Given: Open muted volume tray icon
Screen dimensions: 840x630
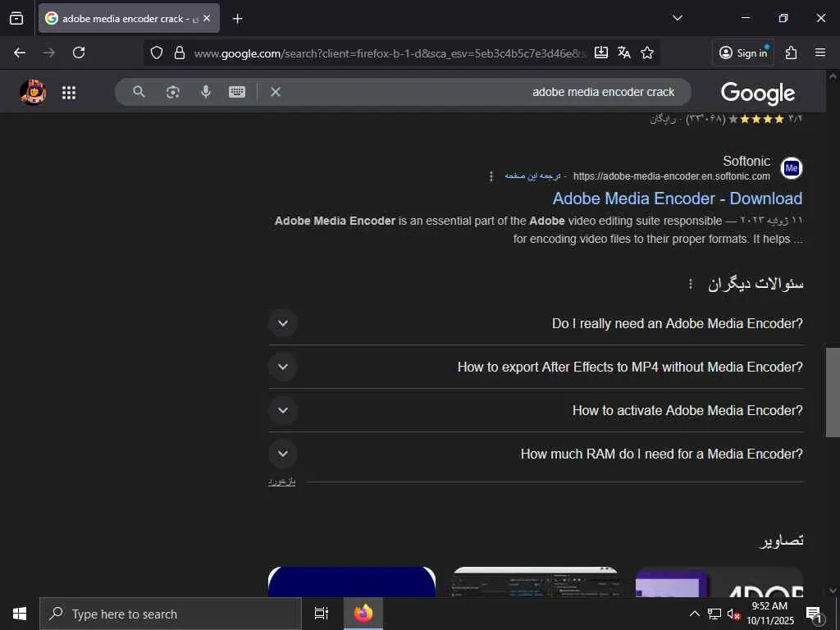Looking at the screenshot, I should coord(733,614).
